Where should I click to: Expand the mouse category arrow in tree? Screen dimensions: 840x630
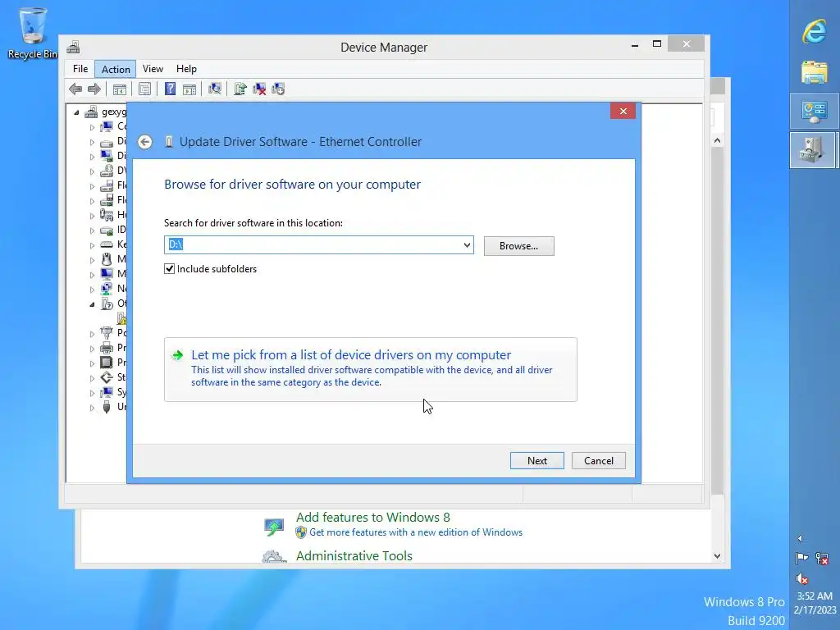point(92,260)
